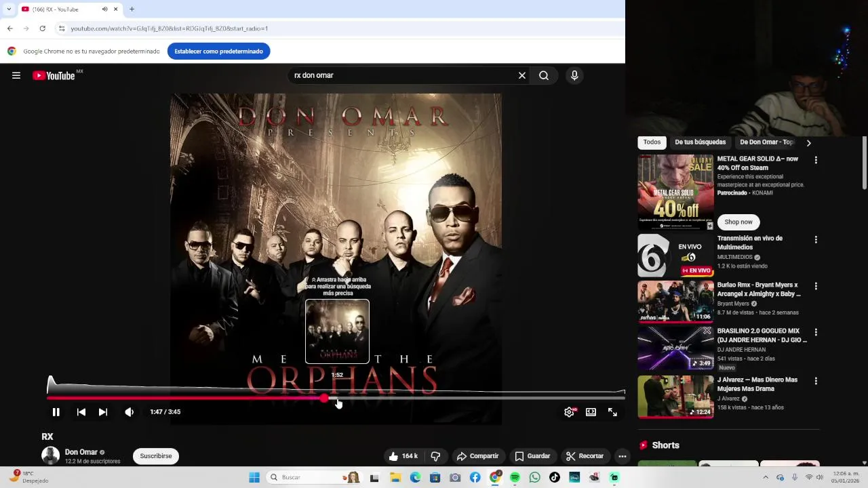Image resolution: width=868 pixels, height=488 pixels.
Task: Open the Windows Start menu
Action: coord(254,477)
